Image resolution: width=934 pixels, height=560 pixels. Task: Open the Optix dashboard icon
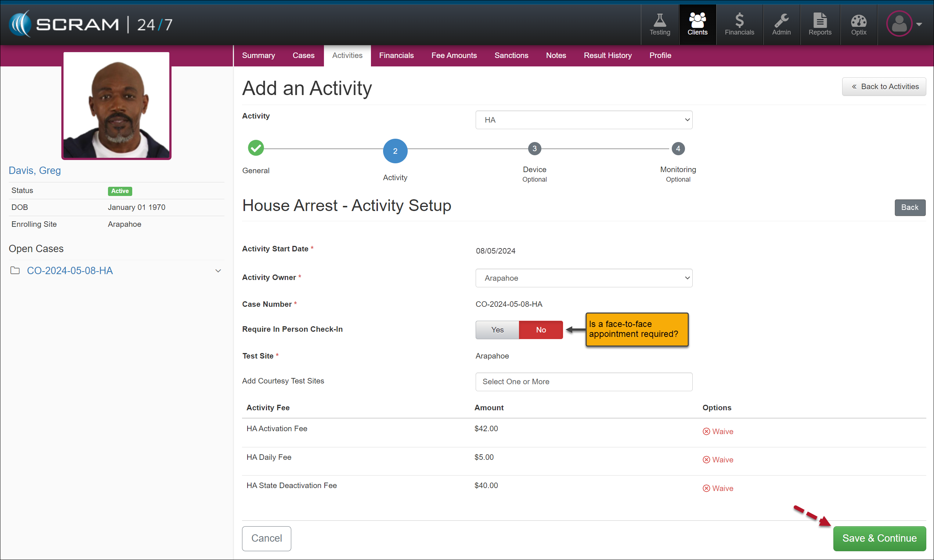(858, 25)
